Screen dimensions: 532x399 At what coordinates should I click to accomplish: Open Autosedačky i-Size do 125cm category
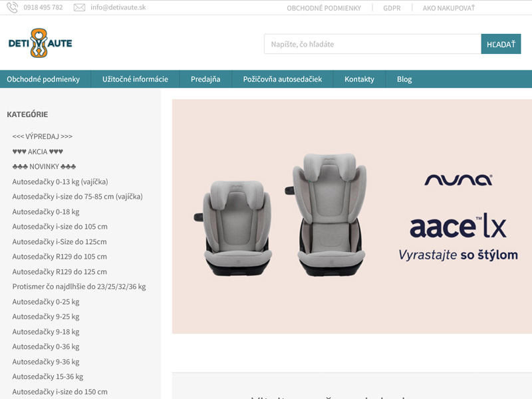tap(59, 242)
